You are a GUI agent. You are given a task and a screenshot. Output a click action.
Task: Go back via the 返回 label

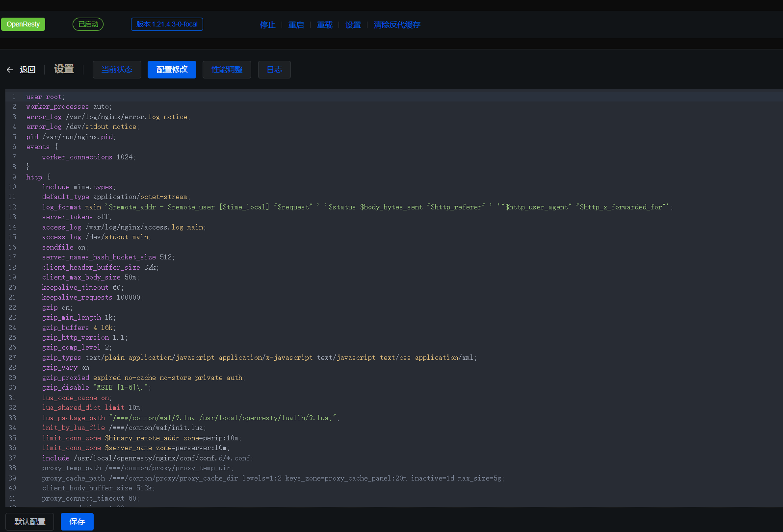pos(27,70)
